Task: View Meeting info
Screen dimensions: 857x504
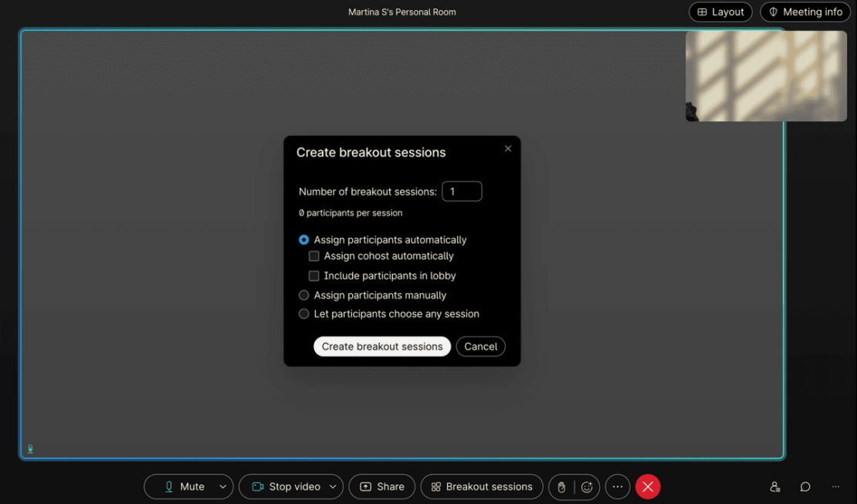Action: [x=805, y=12]
